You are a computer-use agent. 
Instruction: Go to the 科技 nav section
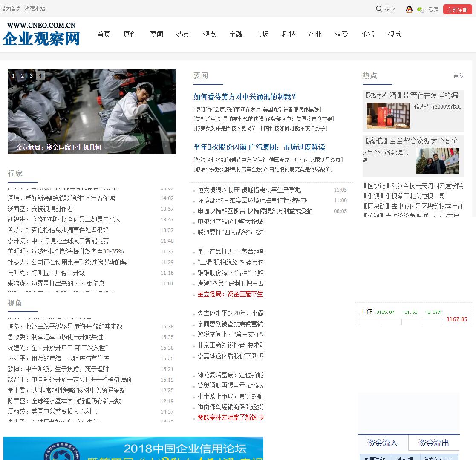click(288, 34)
